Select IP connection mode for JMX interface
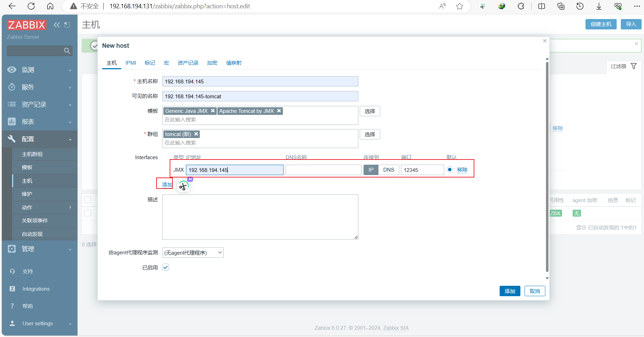Viewport: 644px width, 337px height. click(371, 170)
